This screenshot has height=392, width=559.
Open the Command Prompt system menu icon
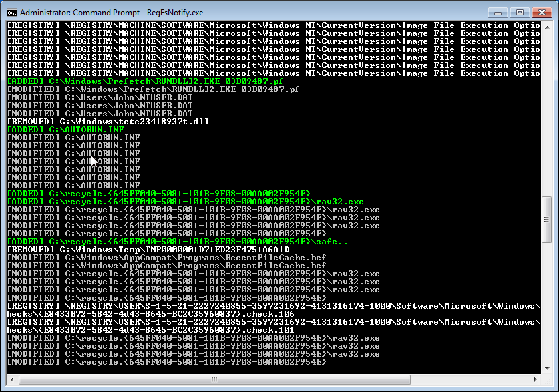coord(11,12)
